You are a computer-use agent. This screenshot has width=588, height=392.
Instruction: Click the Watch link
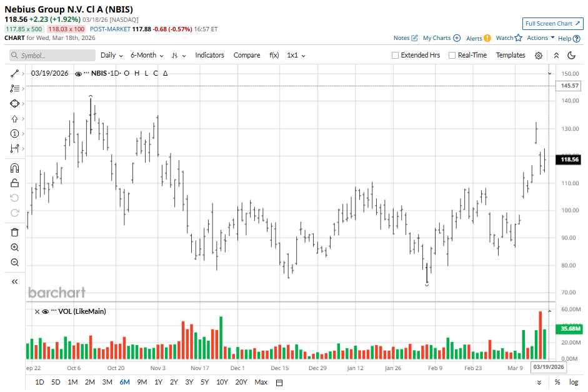(504, 38)
